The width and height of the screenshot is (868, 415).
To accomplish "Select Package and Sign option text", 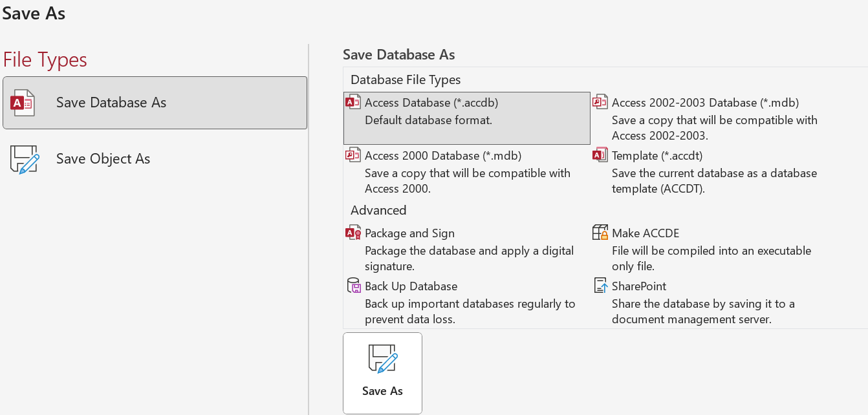I will (409, 233).
